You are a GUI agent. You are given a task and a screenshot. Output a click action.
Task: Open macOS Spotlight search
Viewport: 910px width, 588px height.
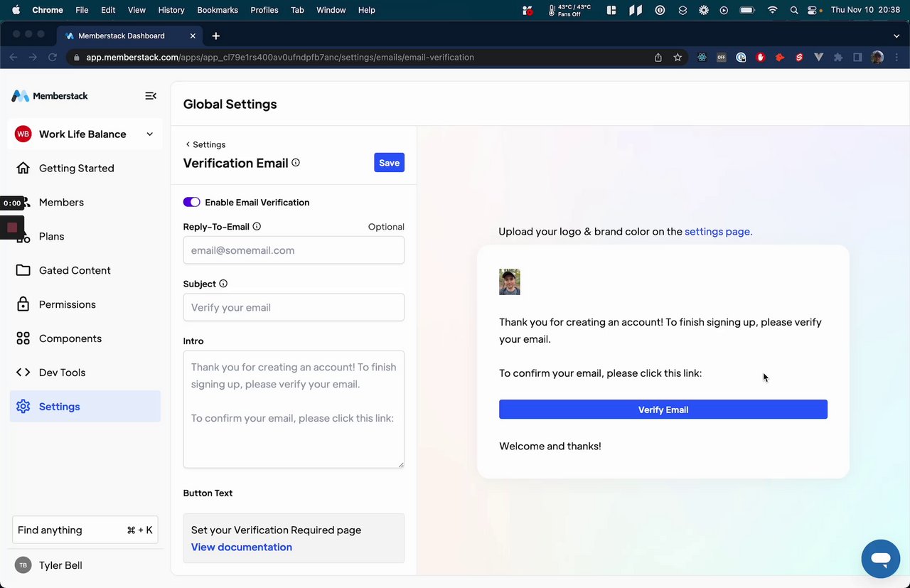click(x=794, y=10)
